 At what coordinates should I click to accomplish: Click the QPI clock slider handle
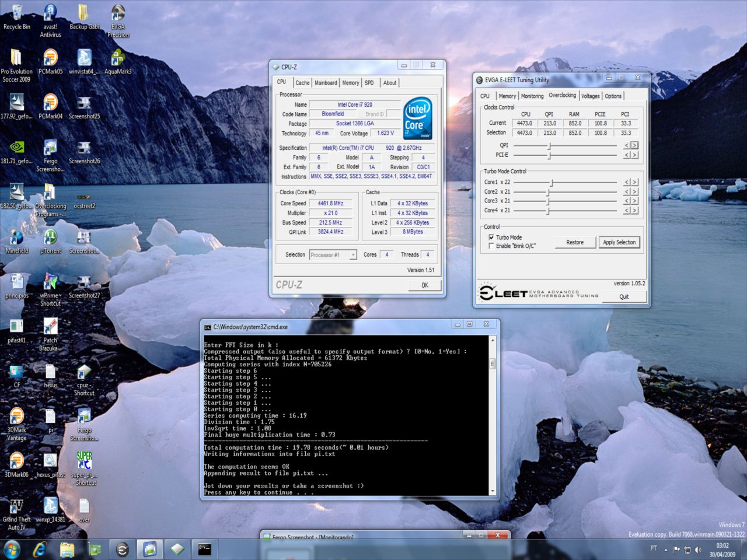point(549,145)
